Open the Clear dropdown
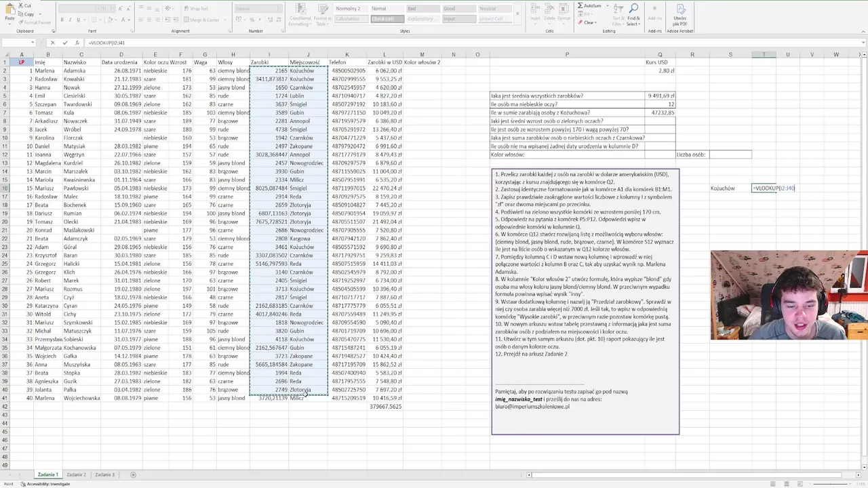The height and width of the screenshot is (488, 868). (588, 22)
